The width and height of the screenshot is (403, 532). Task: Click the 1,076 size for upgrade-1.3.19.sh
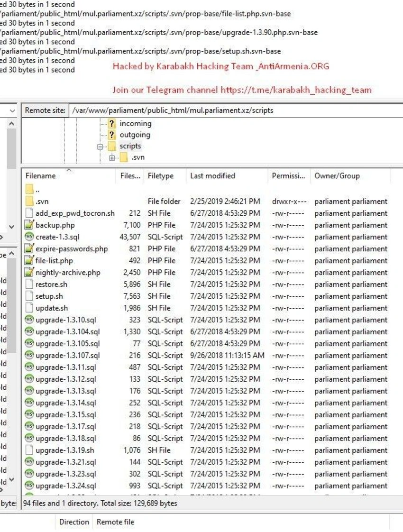click(x=132, y=450)
